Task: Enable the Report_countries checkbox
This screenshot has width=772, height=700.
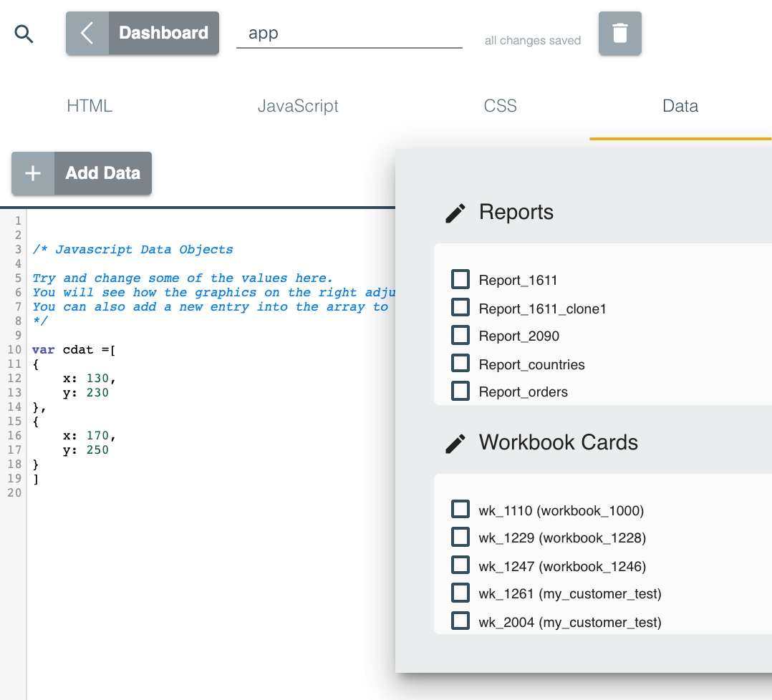Action: click(460, 364)
